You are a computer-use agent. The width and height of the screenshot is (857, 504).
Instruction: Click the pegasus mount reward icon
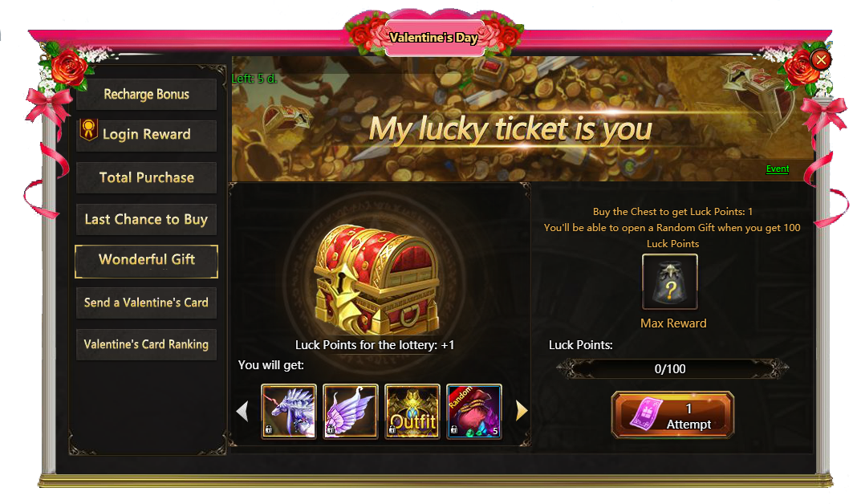click(289, 411)
